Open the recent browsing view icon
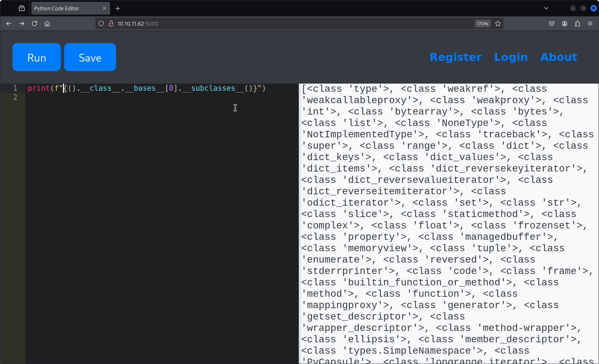This screenshot has height=364, width=599. [x=22, y=8]
